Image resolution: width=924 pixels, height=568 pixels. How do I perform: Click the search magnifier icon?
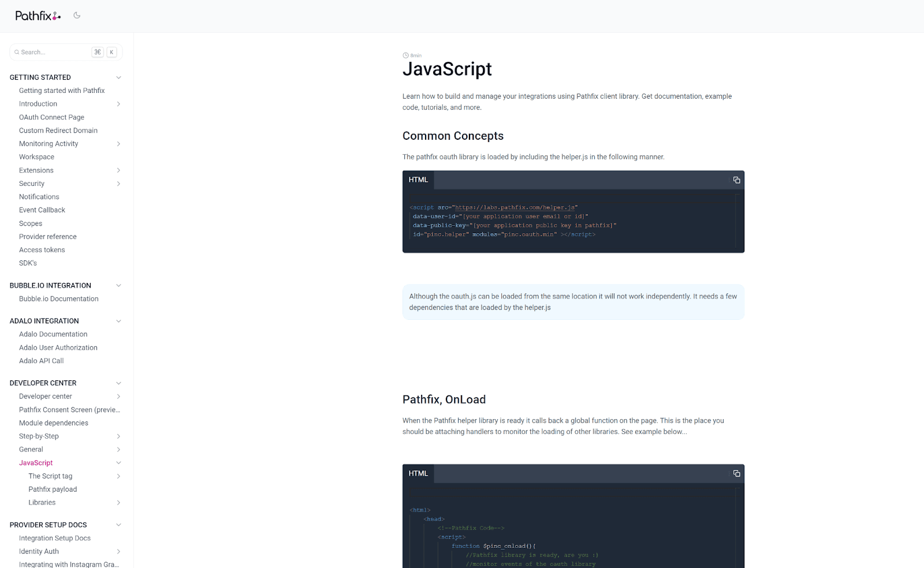(x=17, y=53)
